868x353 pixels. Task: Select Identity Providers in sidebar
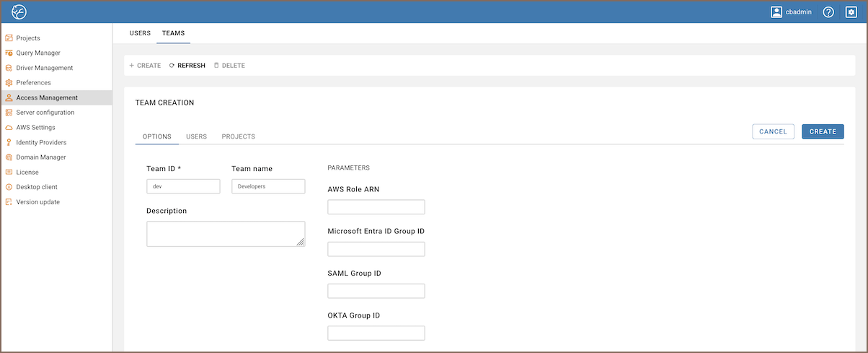[41, 142]
